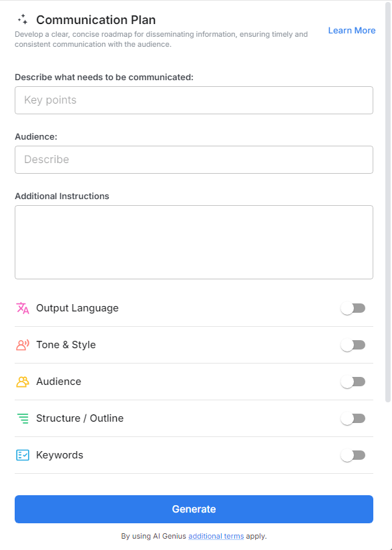Click the additional terms link
The width and height of the screenshot is (392, 550).
click(216, 536)
